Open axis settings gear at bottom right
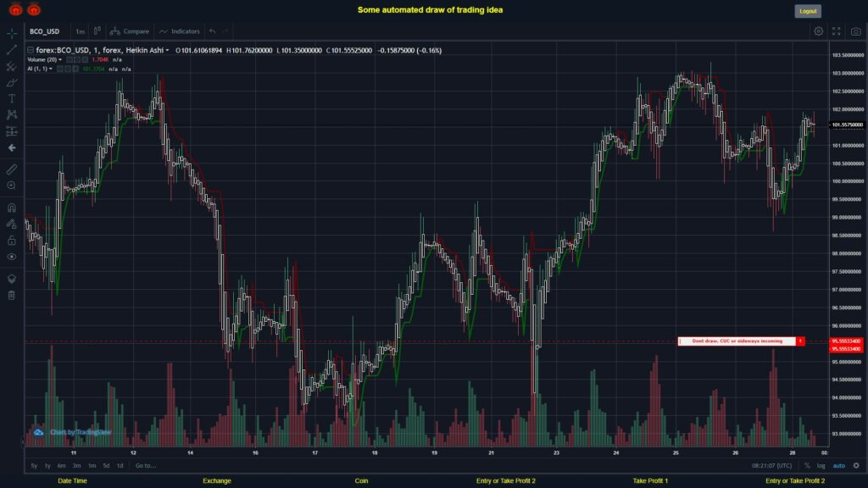Screen dimensions: 868x488 click(856, 466)
